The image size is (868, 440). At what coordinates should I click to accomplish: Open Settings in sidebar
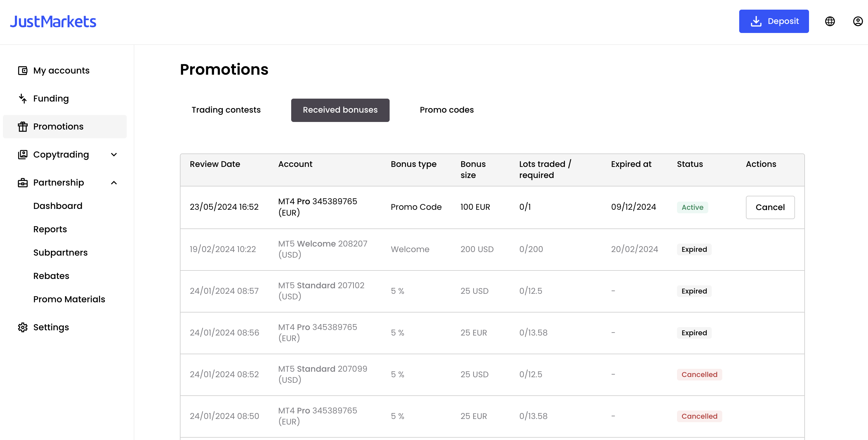[65, 327]
